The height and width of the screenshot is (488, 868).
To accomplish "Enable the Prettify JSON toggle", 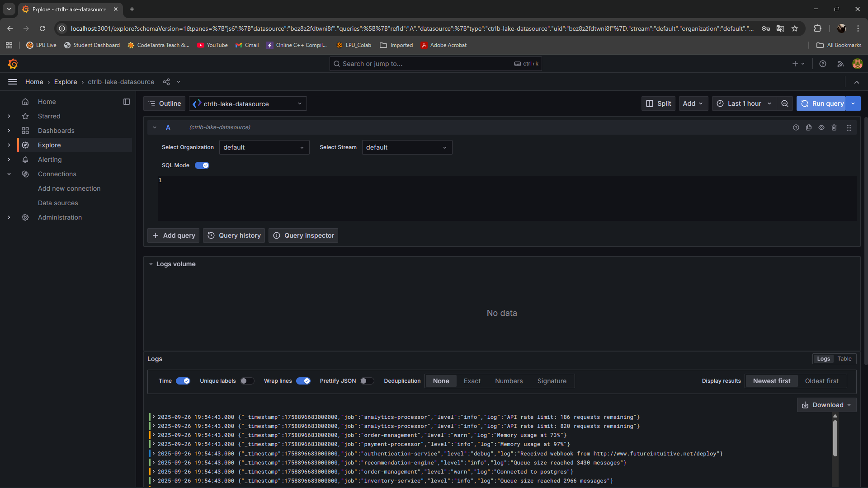I will click(x=367, y=381).
